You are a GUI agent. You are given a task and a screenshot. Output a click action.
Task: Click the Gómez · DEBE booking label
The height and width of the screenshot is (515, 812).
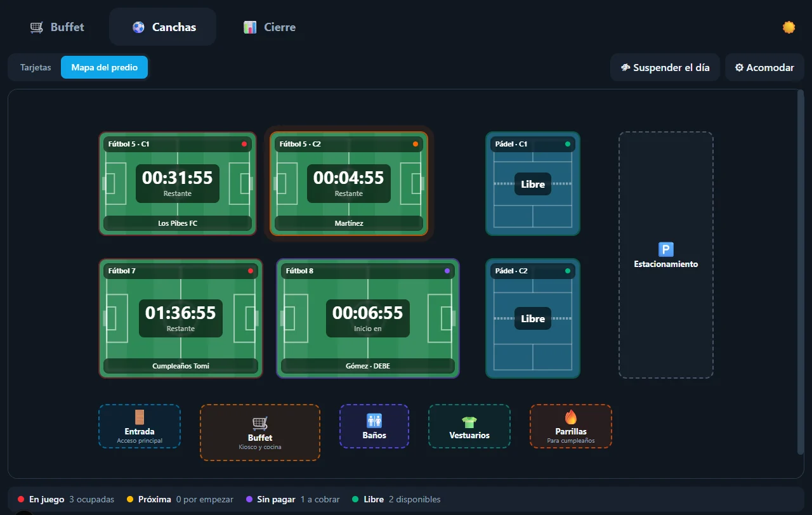[368, 366]
